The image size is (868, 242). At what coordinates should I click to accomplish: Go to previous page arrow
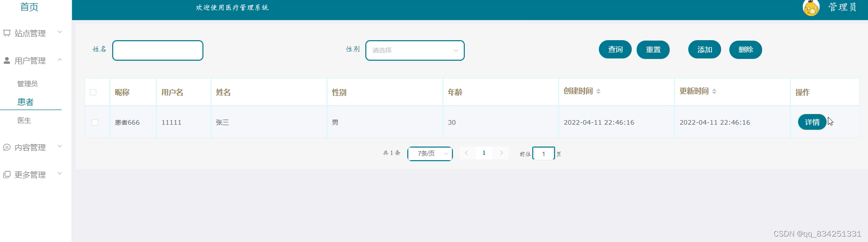click(466, 153)
